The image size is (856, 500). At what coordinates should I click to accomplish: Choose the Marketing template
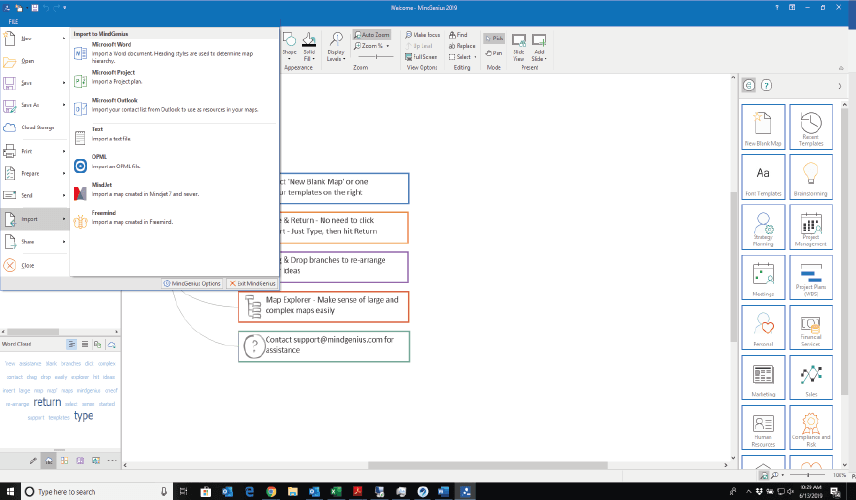763,378
